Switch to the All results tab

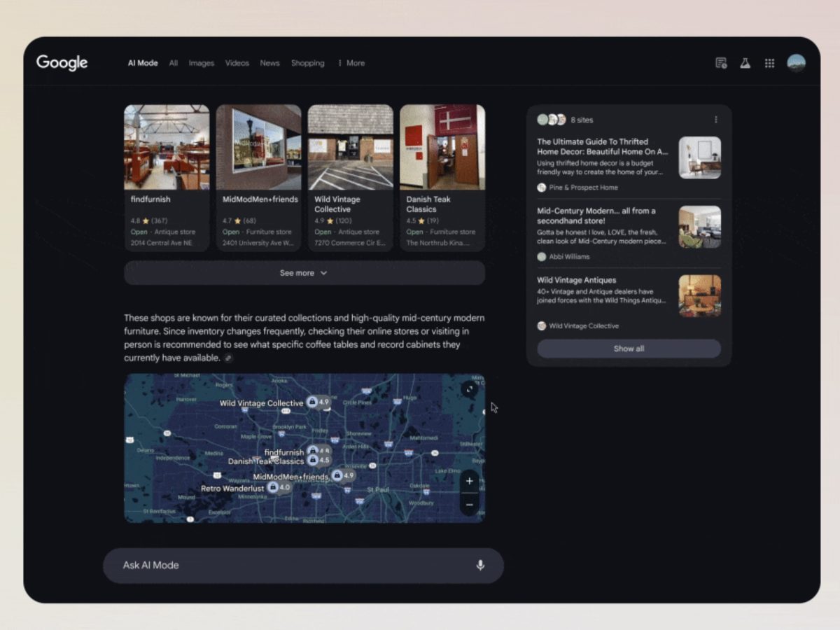click(174, 63)
